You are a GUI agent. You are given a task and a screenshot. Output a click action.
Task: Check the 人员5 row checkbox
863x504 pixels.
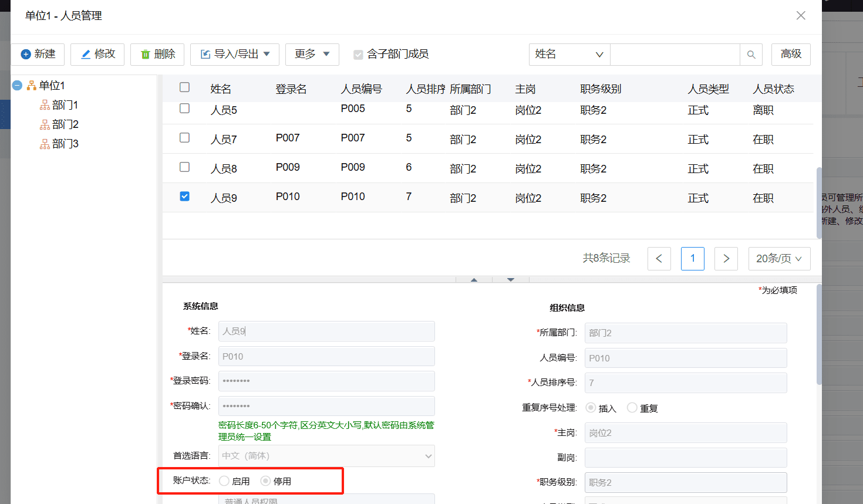(184, 108)
